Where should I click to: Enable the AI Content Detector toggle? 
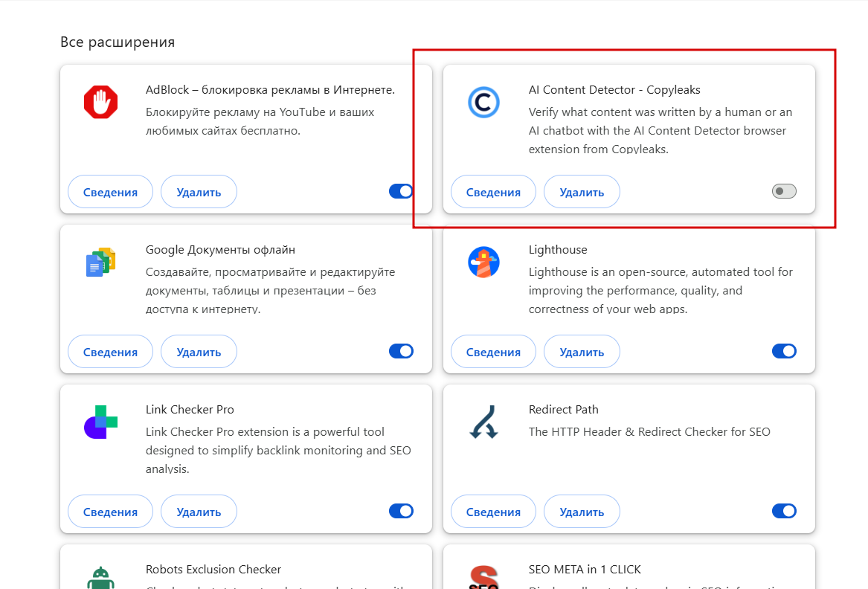(784, 191)
